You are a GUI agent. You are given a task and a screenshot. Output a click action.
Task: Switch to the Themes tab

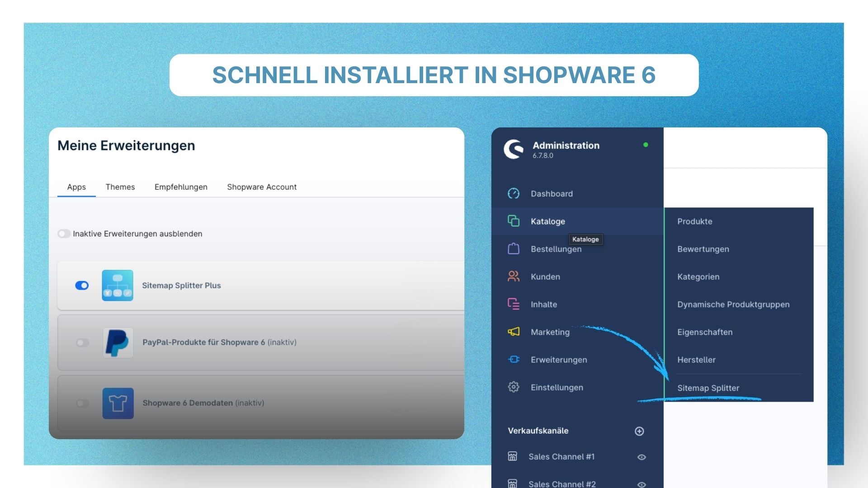(x=120, y=187)
